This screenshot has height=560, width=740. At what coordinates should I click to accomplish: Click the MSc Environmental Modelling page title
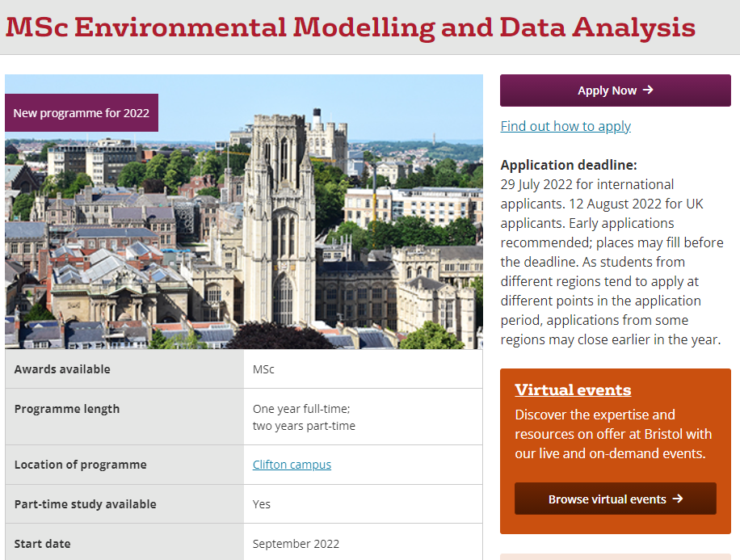click(350, 27)
